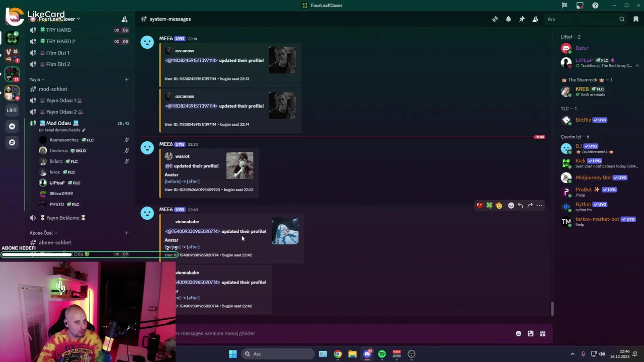Select user ferox in voice list
This screenshot has height=362, width=644.
tap(84, 172)
